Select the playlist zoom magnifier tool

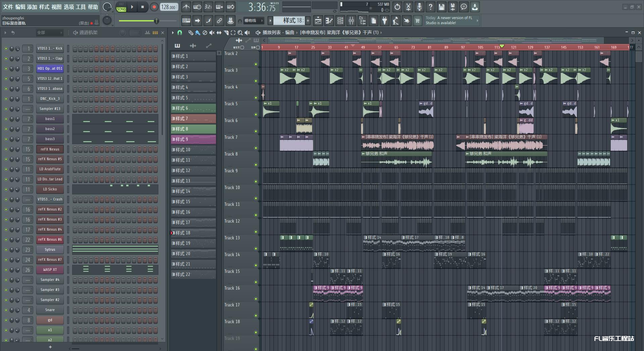point(240,33)
